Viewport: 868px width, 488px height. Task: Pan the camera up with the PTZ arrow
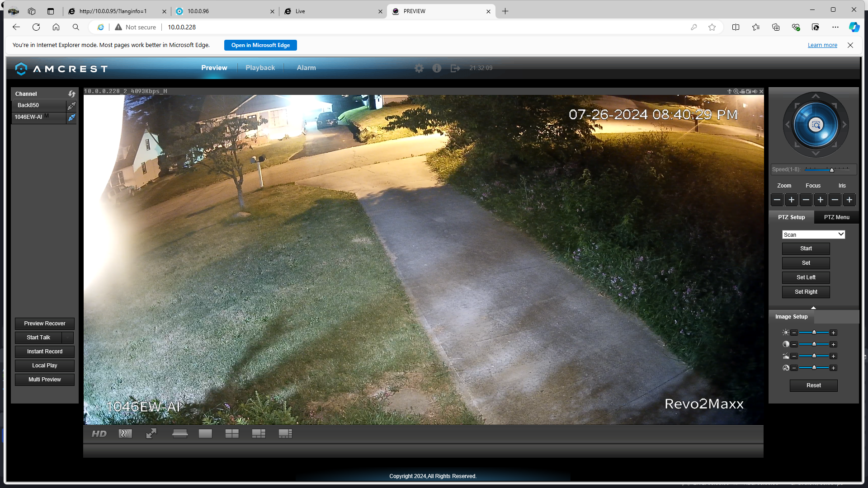(x=816, y=96)
